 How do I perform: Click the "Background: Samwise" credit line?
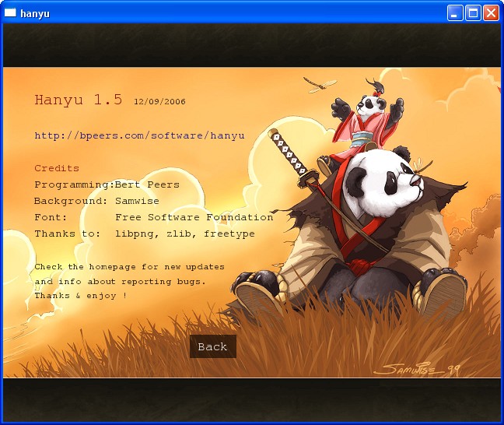click(x=96, y=201)
